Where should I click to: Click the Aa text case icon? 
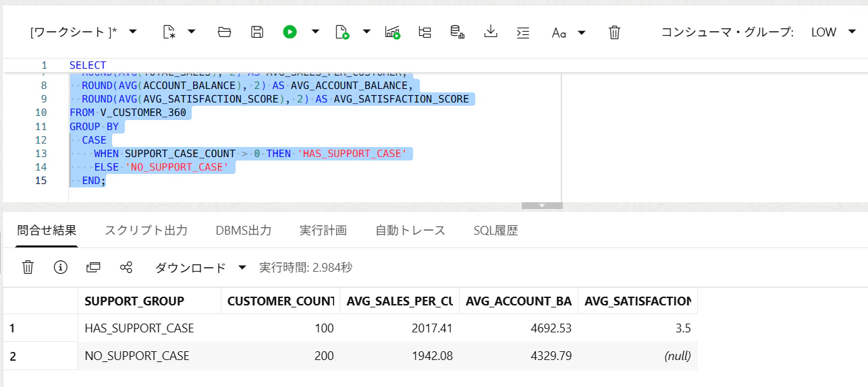pyautogui.click(x=559, y=32)
